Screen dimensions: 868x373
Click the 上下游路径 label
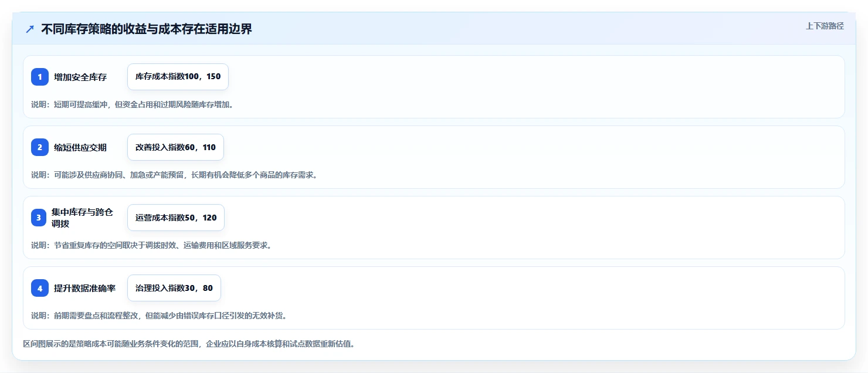pos(825,26)
